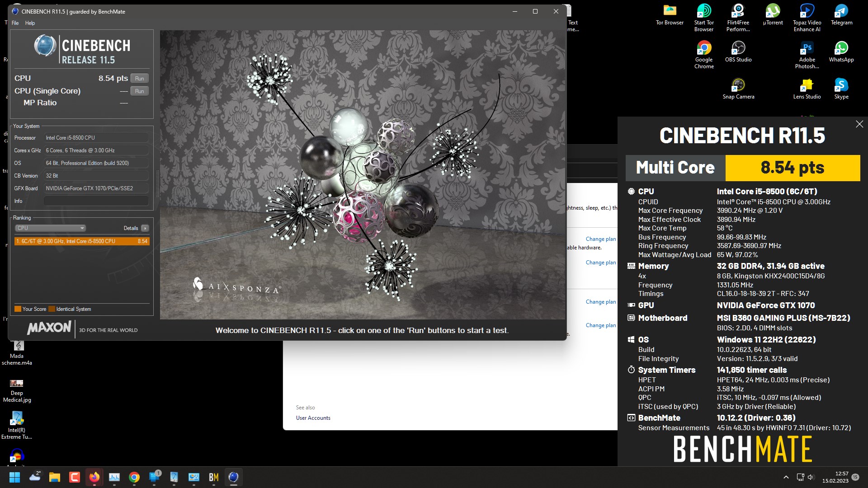Open the Help menu in Cinebench
Image resolution: width=868 pixels, height=488 pixels.
point(30,23)
